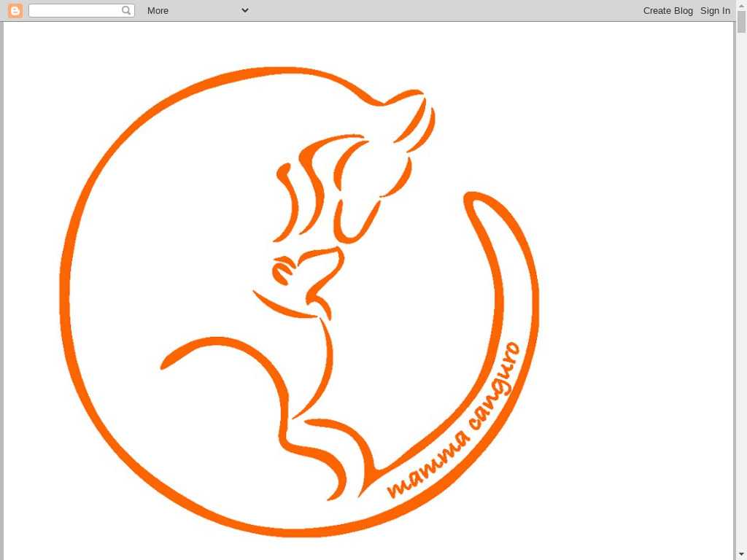747x560 pixels.
Task: Click the magnifying glass search icon
Action: click(x=126, y=10)
